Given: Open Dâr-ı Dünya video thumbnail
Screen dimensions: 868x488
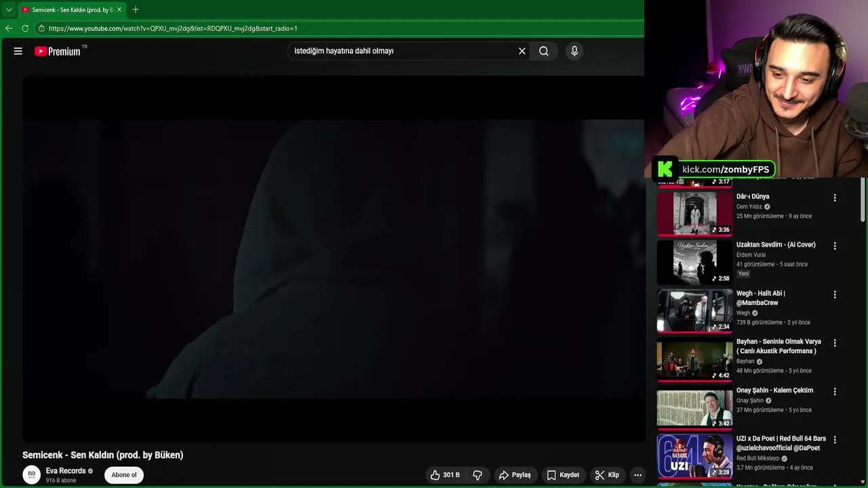Looking at the screenshot, I should [x=694, y=213].
